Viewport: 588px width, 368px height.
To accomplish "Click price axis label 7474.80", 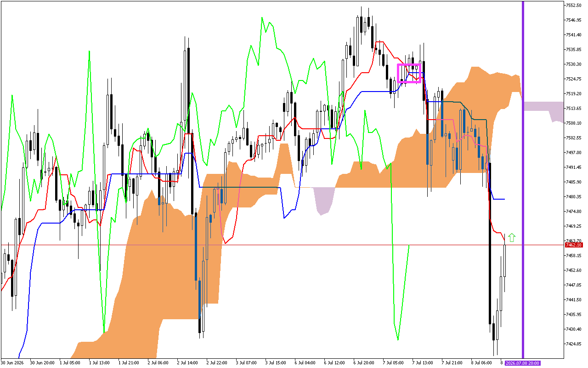I will pos(573,212).
